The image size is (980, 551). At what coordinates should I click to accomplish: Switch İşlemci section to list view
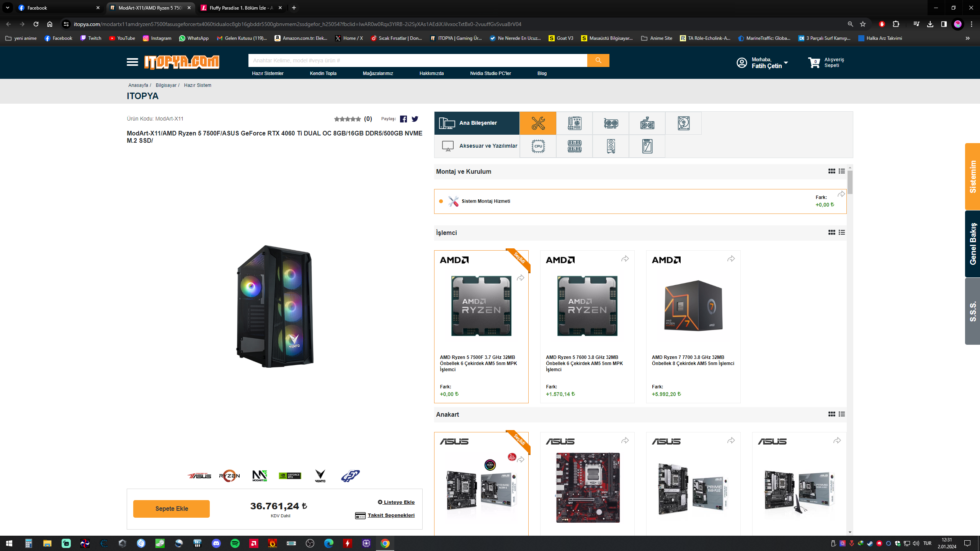(x=842, y=233)
